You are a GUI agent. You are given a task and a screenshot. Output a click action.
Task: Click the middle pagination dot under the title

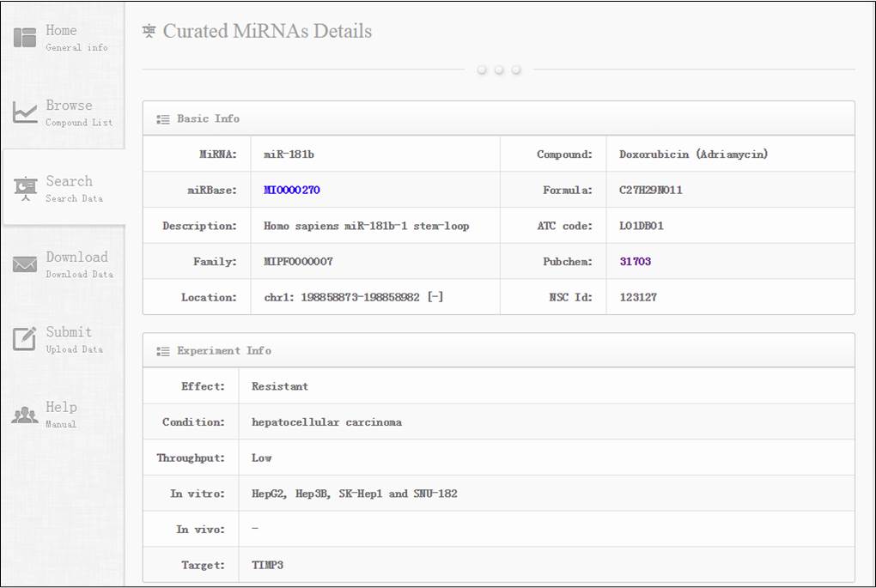click(499, 70)
